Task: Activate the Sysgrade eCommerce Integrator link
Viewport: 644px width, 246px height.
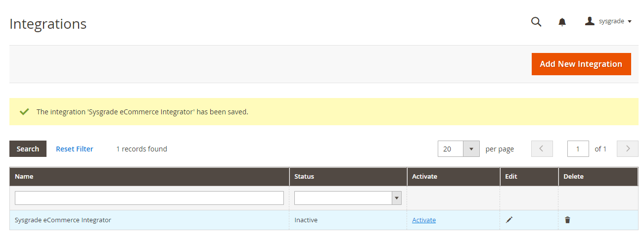Action: [x=424, y=220]
